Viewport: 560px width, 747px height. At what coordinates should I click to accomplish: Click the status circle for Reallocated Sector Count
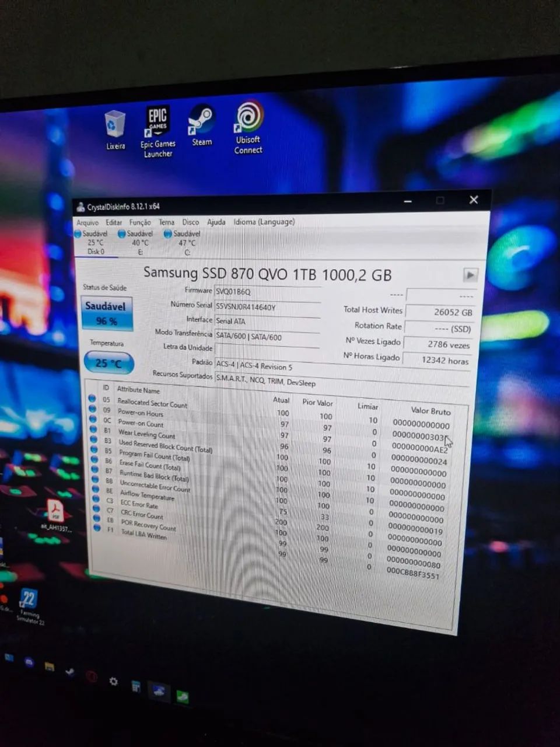[x=92, y=398]
